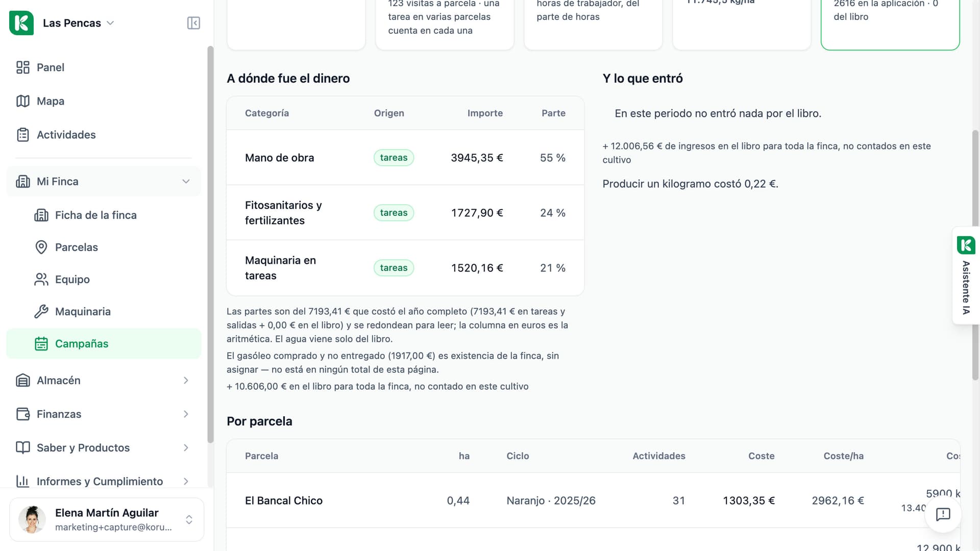Open the Las Pencas farm switcher dropdown

point(78,23)
